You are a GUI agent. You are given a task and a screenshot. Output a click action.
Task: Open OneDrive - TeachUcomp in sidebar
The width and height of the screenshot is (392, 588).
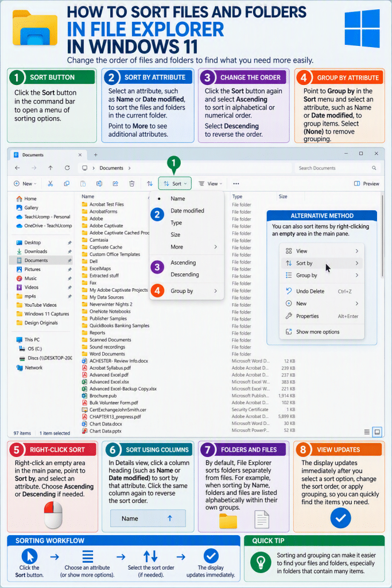[x=44, y=226]
